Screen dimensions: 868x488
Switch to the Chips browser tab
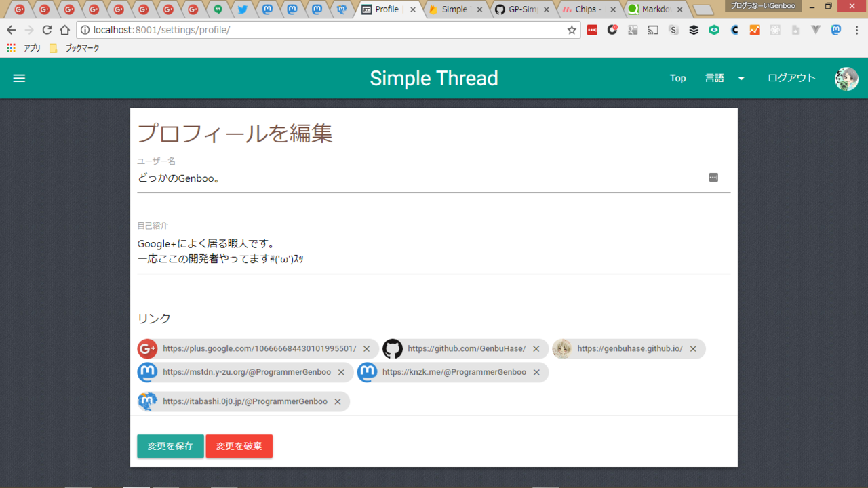coord(585,9)
